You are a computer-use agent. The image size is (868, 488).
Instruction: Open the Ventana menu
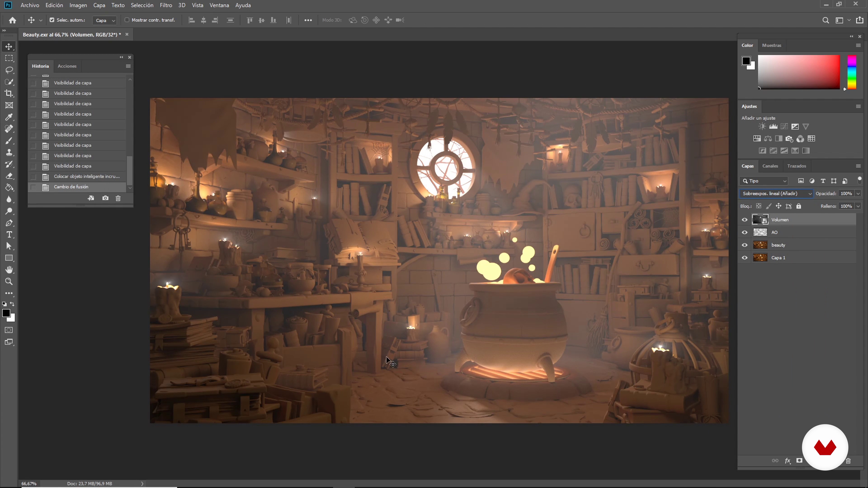coord(219,5)
